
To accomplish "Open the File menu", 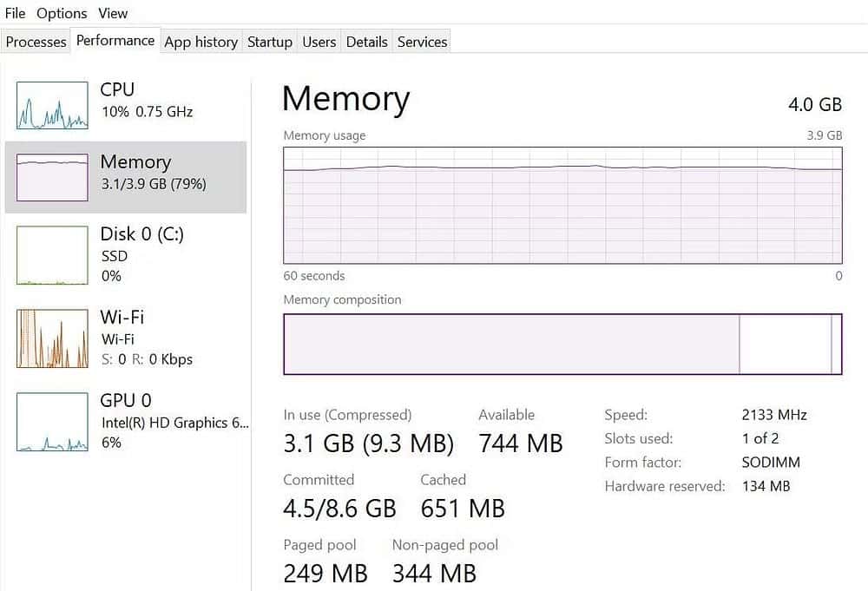I will [15, 13].
